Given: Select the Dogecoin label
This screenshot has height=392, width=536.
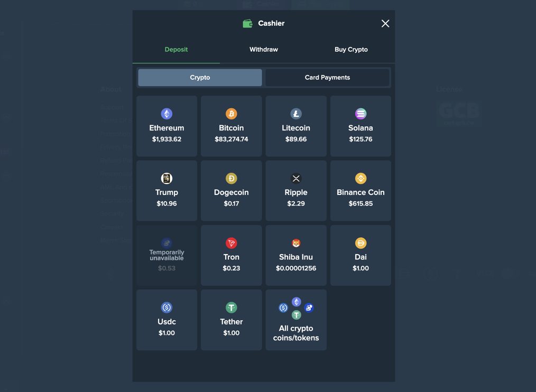Looking at the screenshot, I should point(232,192).
